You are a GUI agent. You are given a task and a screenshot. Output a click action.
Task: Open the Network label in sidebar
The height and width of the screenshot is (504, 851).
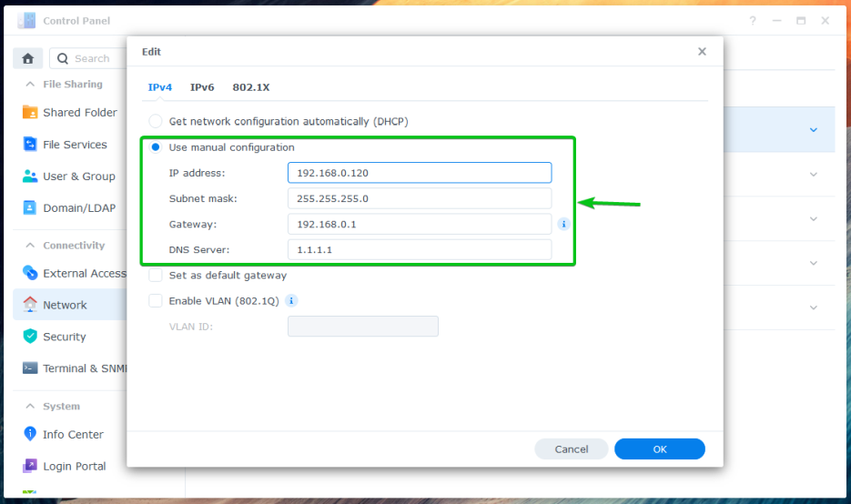tap(65, 305)
